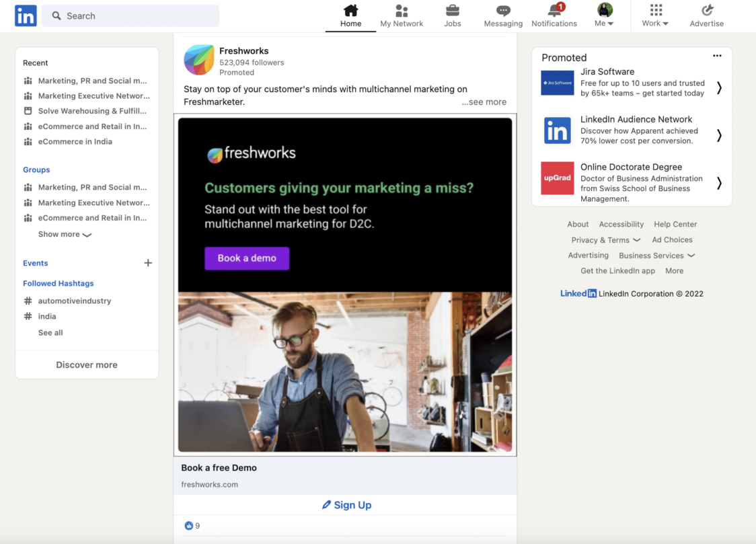
Task: Open the Groups link in the sidebar
Action: pyautogui.click(x=36, y=169)
